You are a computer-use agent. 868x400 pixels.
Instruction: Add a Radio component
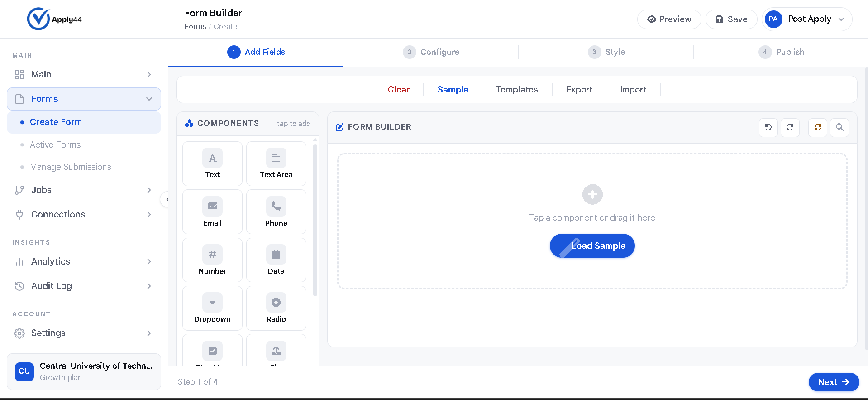(276, 308)
